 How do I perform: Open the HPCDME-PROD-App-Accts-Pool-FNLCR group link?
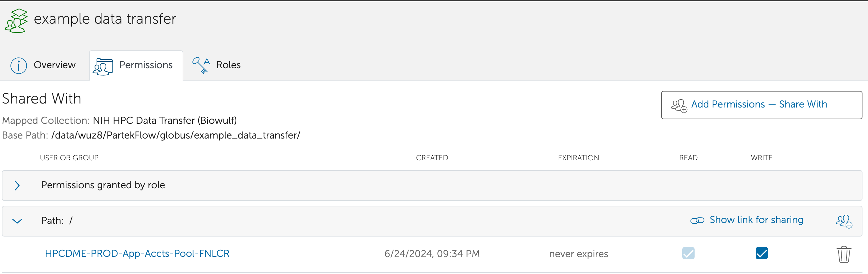click(x=137, y=253)
